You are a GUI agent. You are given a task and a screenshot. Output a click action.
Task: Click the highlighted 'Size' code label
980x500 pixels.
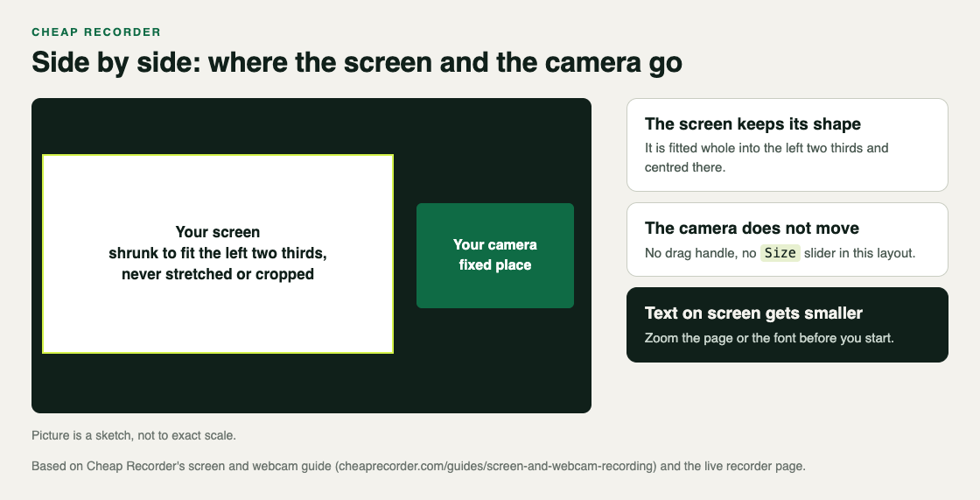click(x=780, y=253)
